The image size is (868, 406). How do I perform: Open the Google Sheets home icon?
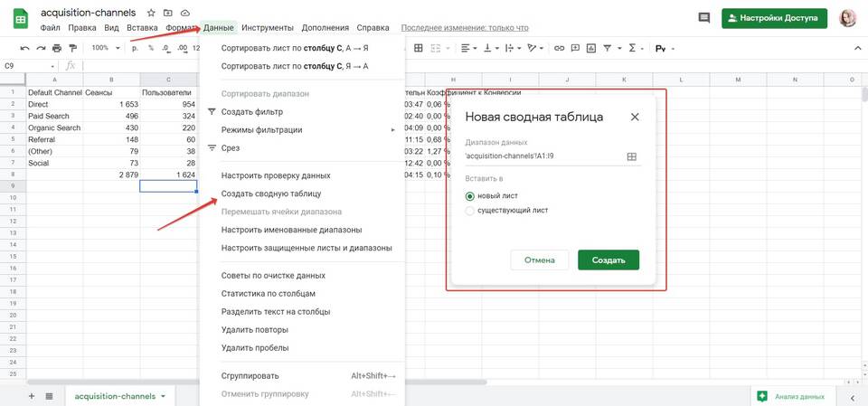[x=21, y=19]
